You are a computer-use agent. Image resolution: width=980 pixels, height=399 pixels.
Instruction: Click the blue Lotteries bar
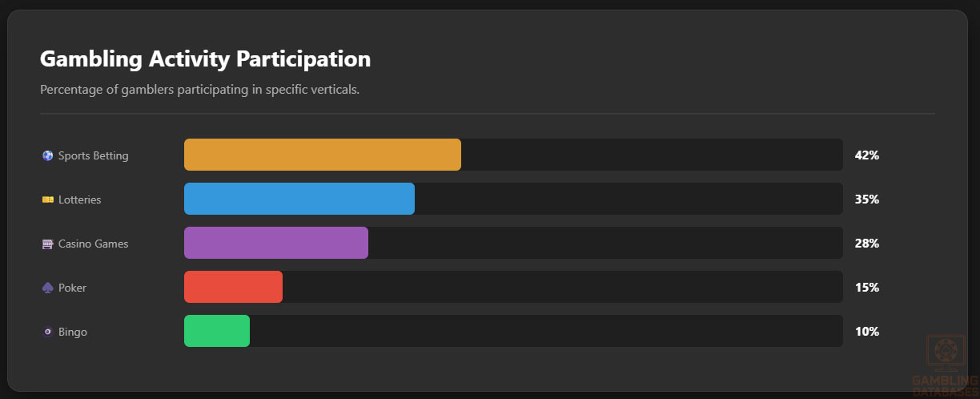(299, 199)
